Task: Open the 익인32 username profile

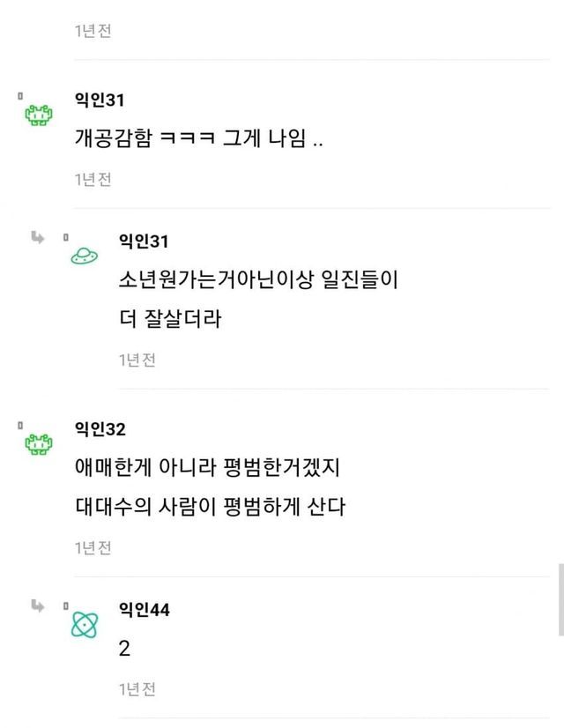Action: 100,429
